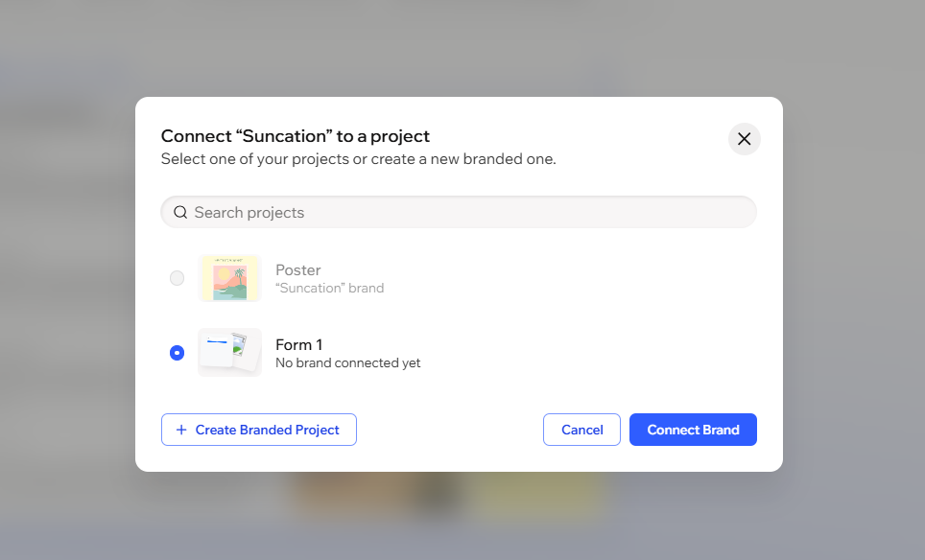
Task: Click the Poster project name label
Action: (298, 269)
